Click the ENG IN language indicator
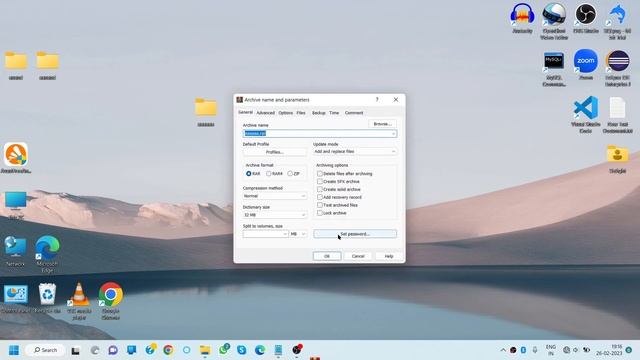Screen dimensions: 640x360 pyautogui.click(x=551, y=350)
